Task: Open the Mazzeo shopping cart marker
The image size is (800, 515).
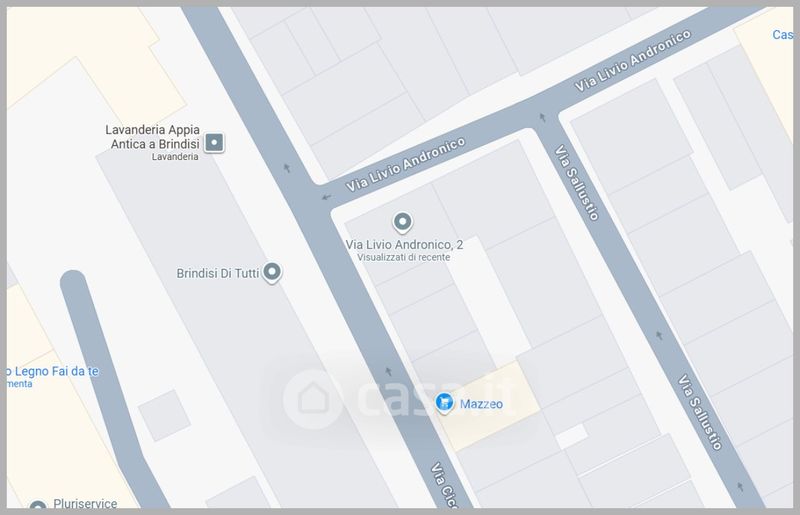Action: [444, 403]
